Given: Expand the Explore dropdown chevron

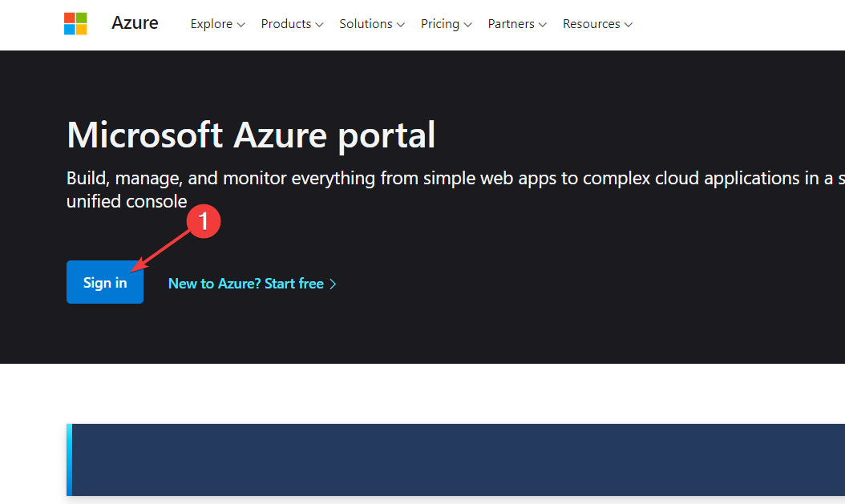Looking at the screenshot, I should click(241, 25).
